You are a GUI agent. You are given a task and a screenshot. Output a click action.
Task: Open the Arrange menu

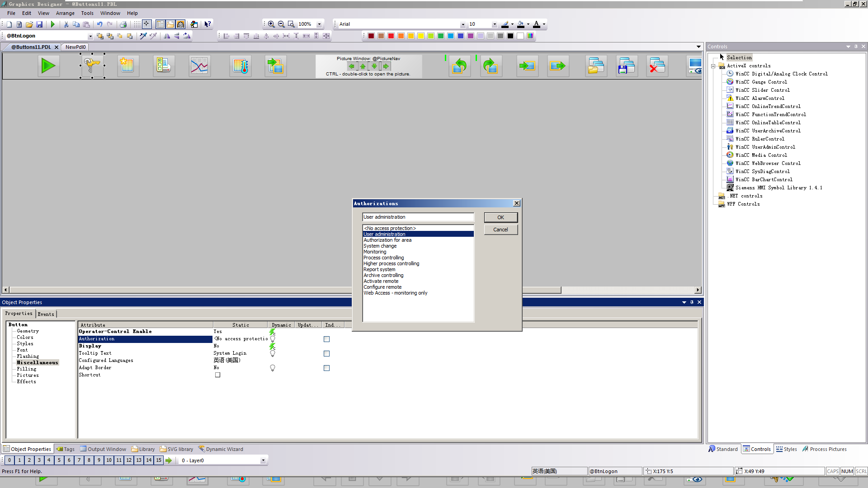click(x=65, y=13)
